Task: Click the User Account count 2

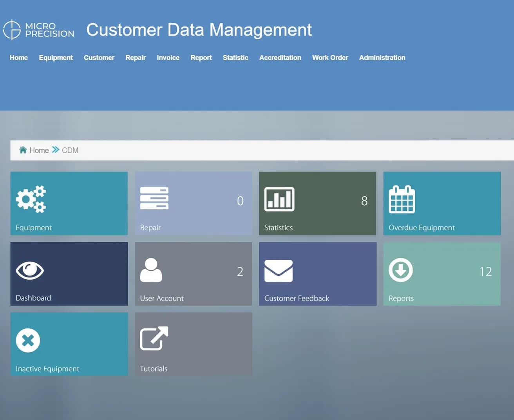Action: click(x=240, y=272)
